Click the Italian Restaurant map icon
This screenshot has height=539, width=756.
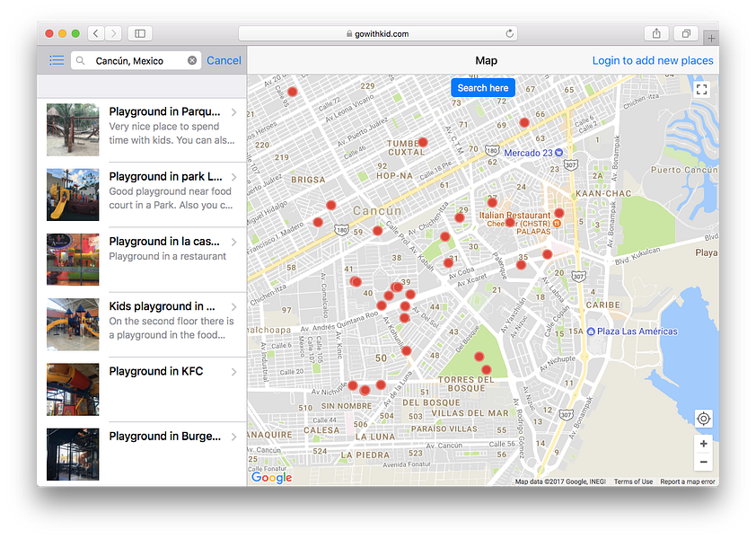(557, 224)
